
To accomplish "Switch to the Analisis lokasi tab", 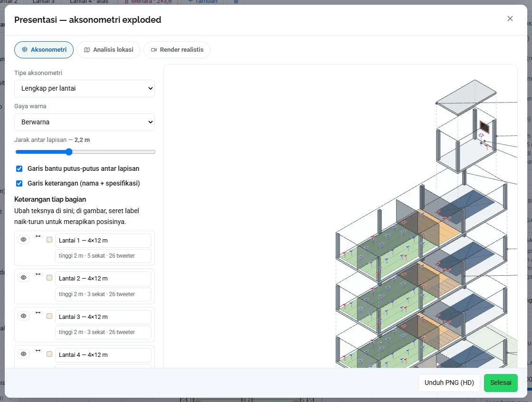I will [109, 50].
